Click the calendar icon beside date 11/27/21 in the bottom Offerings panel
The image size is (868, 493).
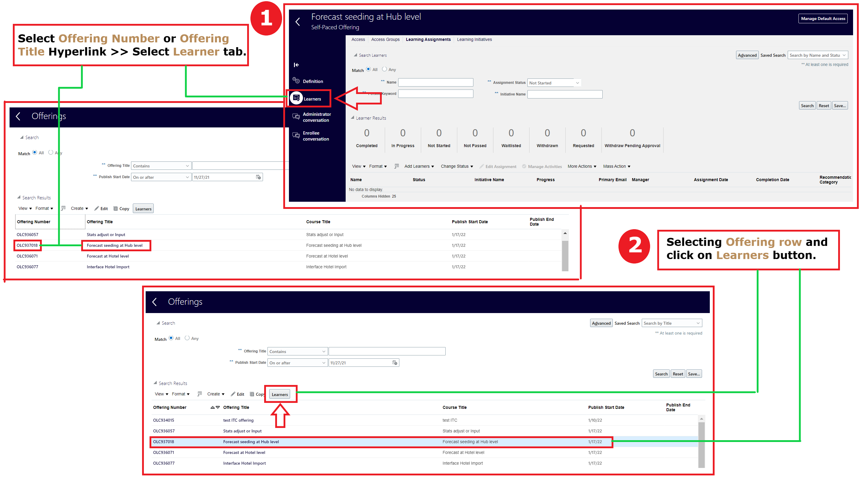coord(395,363)
